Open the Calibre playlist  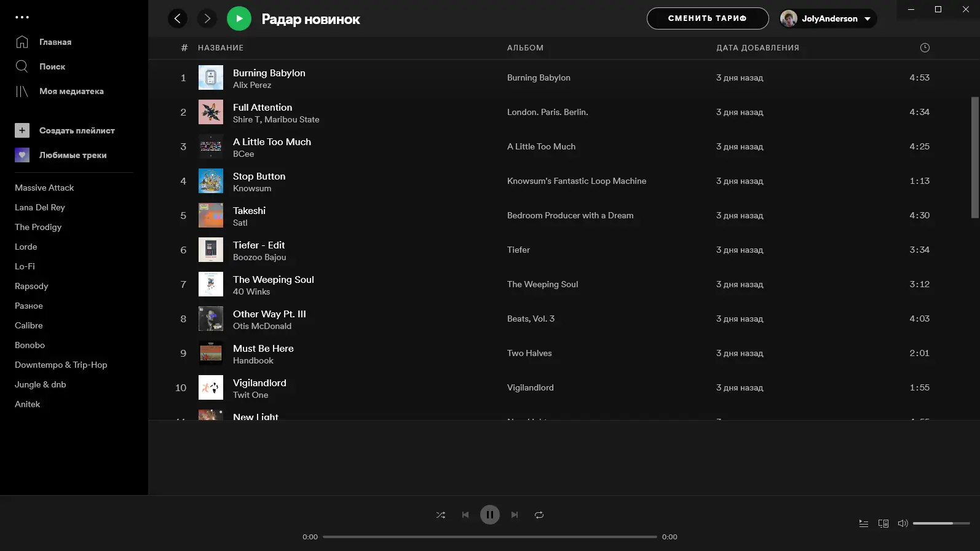point(29,325)
